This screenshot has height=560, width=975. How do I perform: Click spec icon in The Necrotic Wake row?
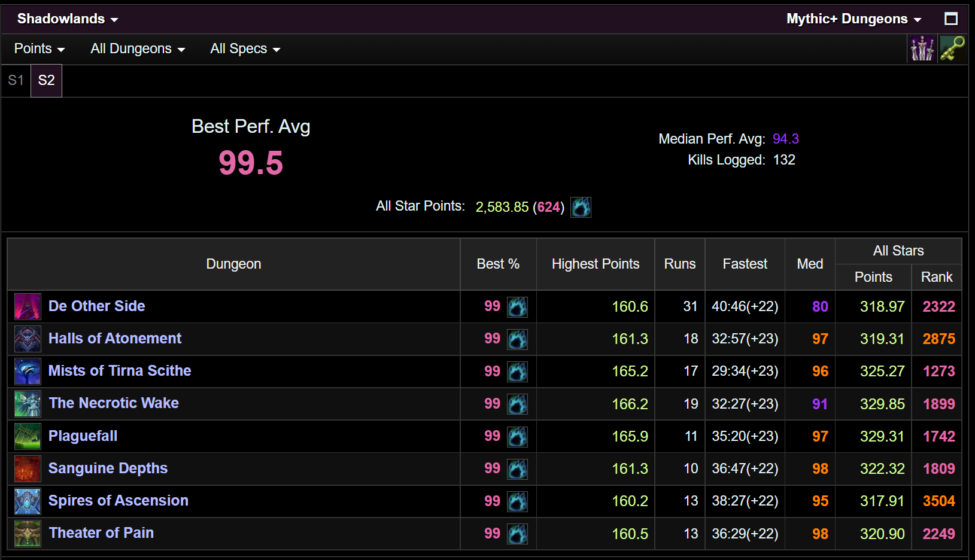(x=517, y=404)
